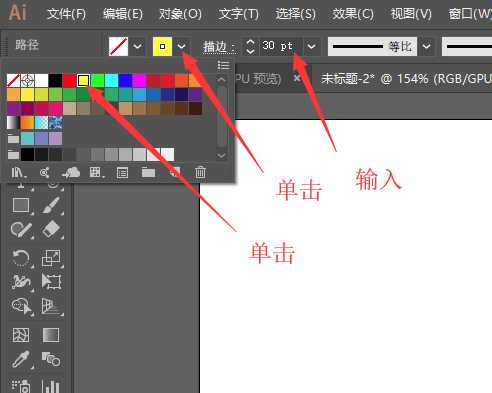This screenshot has width=492, height=393.
Task: Select the Gradient tool
Action: (51, 335)
